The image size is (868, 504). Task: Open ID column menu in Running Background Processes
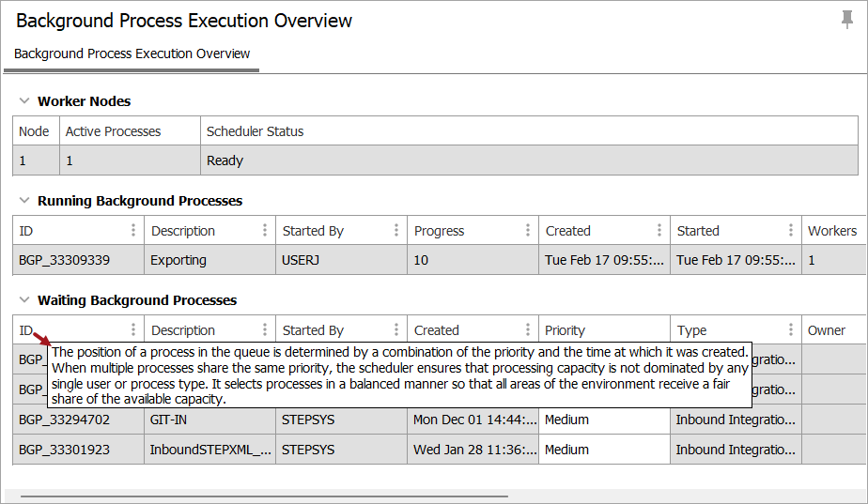[133, 231]
